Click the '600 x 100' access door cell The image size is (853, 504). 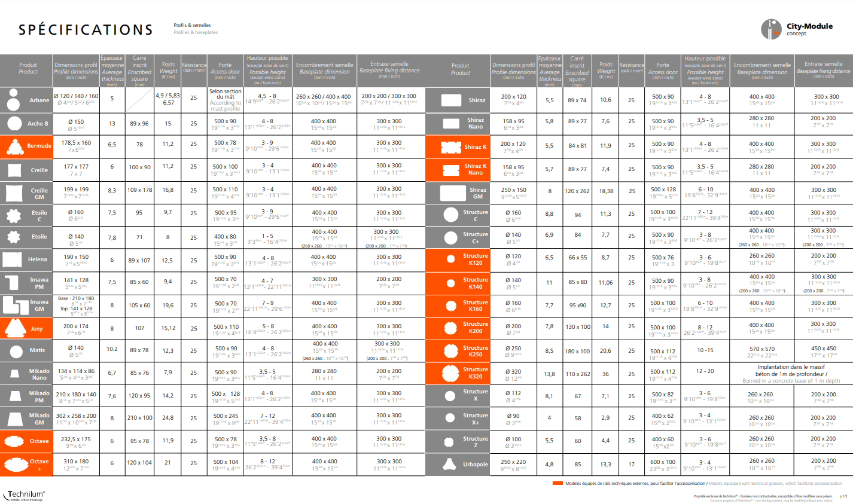click(663, 462)
